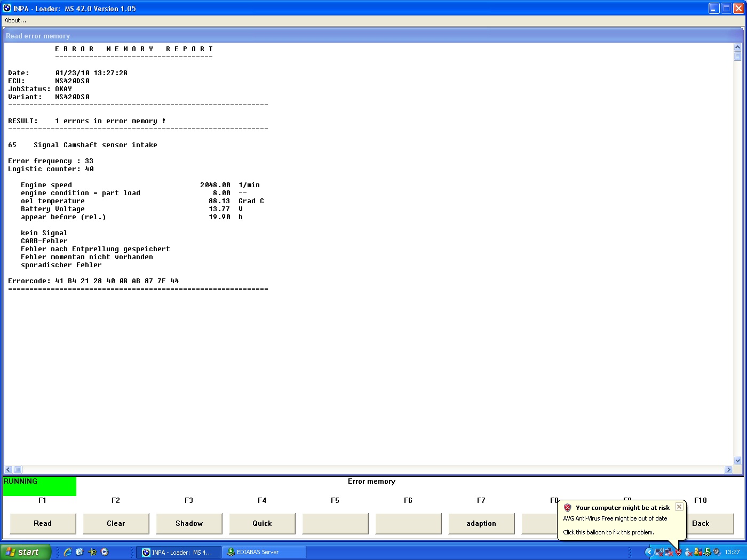The image size is (747, 560).
Task: Close the AVG security warning balloon
Action: click(x=679, y=507)
